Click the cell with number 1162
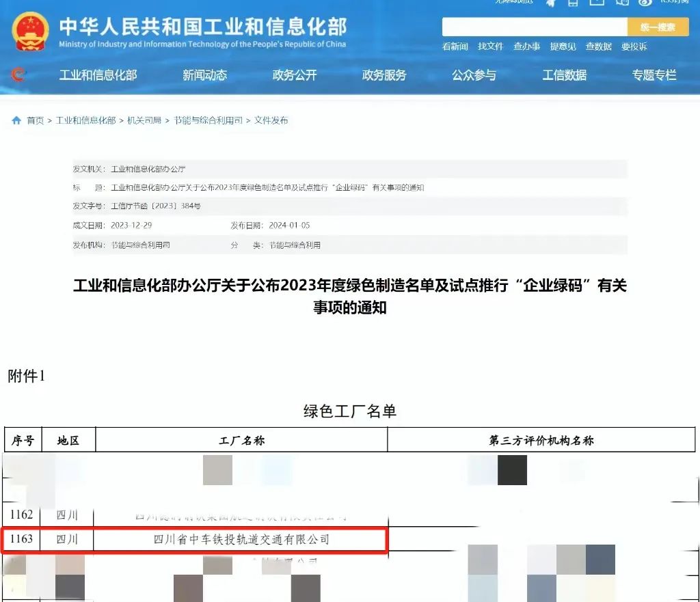This screenshot has height=602, width=700. click(21, 515)
